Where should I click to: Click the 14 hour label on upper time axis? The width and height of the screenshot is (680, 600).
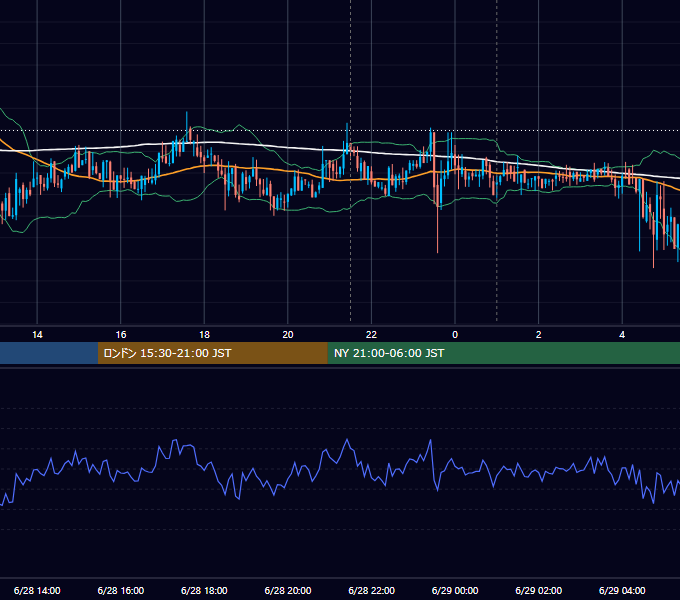(x=37, y=335)
